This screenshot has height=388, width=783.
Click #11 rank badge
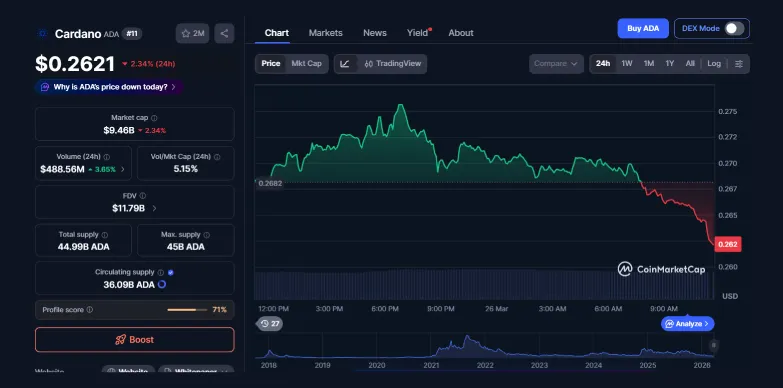[132, 33]
